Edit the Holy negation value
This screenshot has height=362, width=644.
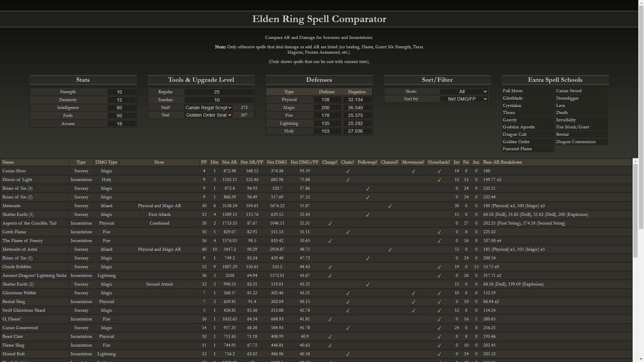pyautogui.click(x=357, y=131)
